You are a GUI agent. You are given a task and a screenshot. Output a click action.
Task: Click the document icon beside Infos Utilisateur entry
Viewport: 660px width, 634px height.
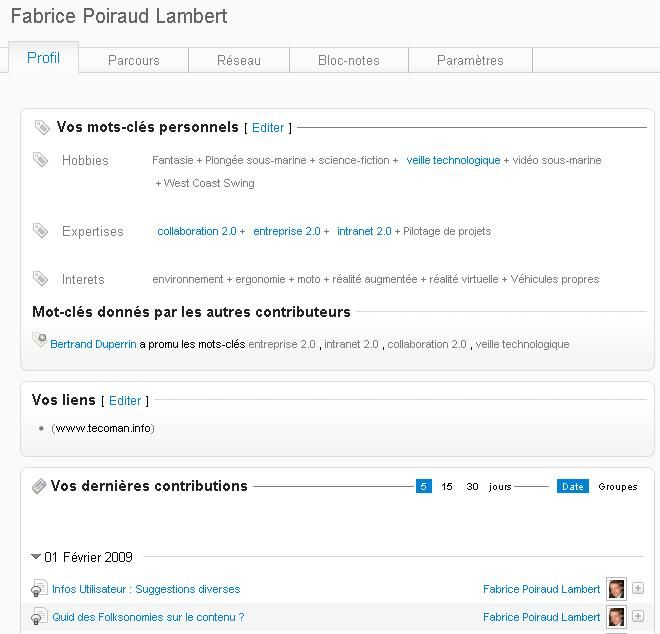click(40, 588)
